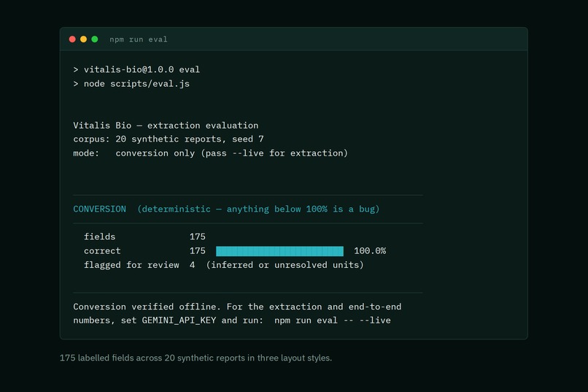Click the 'Conversion verified offline' line
Screen dimensions: 588x392
click(237, 307)
